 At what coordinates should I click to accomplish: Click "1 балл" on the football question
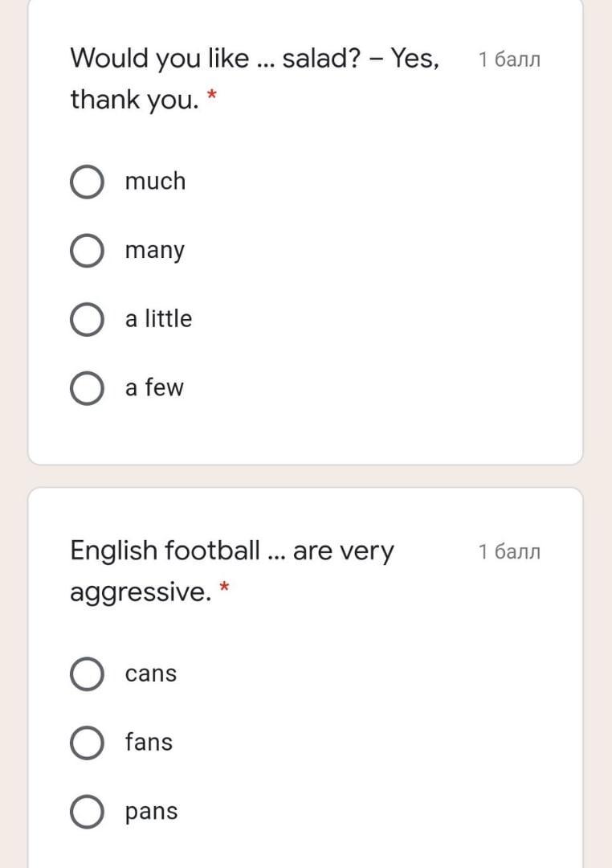point(509,552)
